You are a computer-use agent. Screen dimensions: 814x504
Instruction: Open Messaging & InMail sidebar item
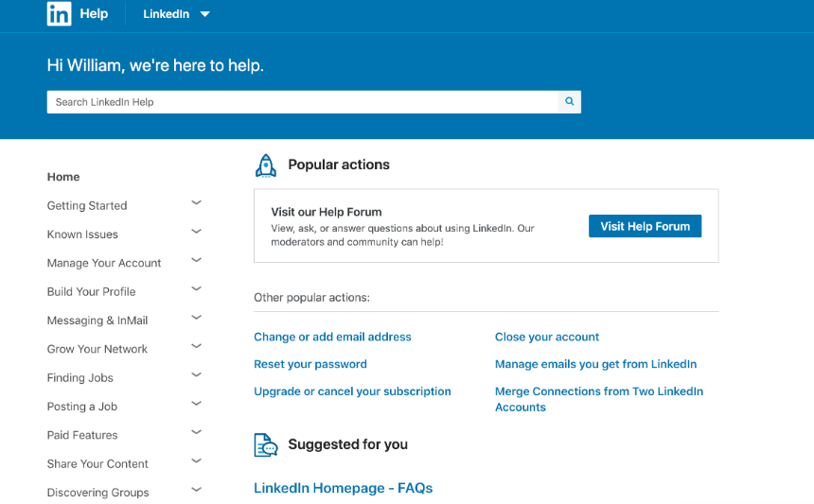coord(97,321)
